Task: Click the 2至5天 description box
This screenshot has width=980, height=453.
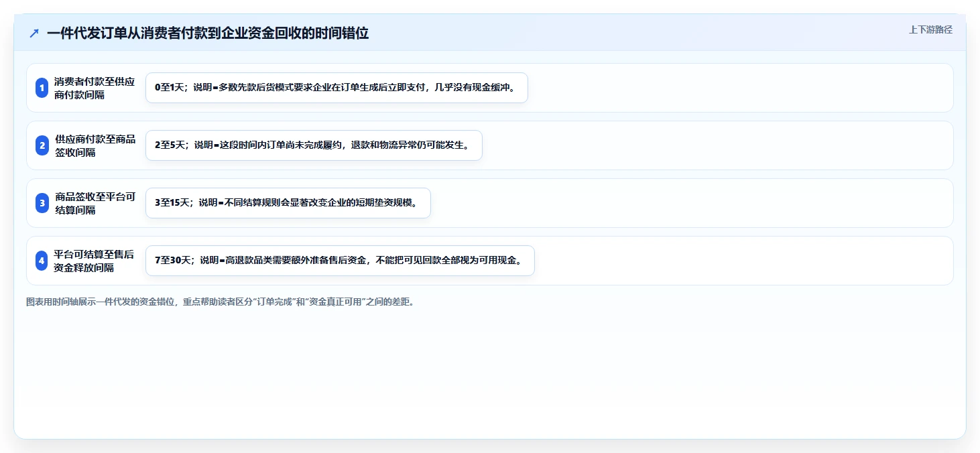Action: click(x=314, y=145)
